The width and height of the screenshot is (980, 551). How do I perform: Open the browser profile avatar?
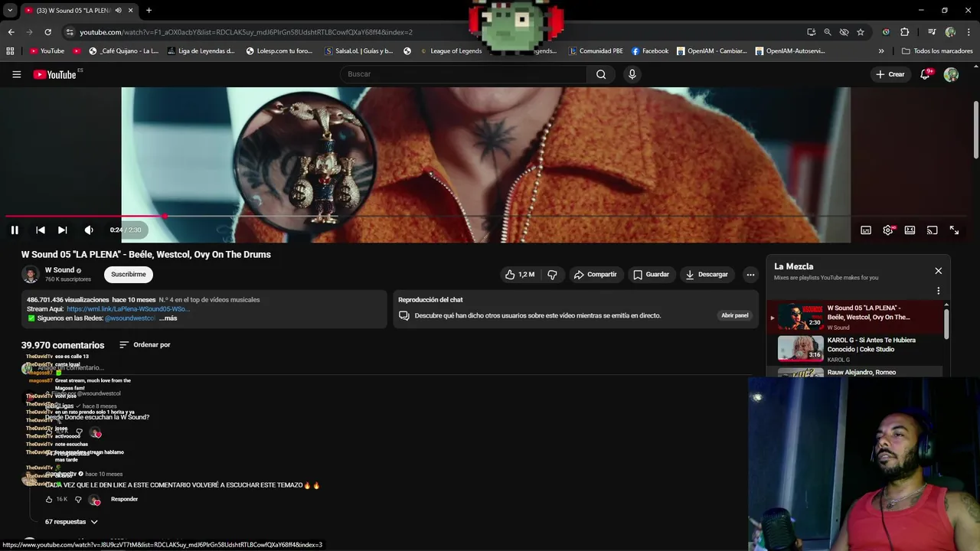coord(950,32)
